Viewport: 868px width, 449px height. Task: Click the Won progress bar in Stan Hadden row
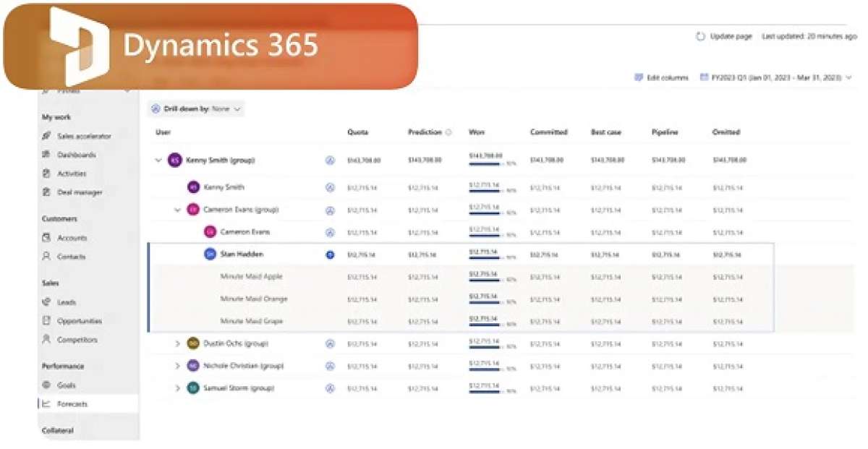[x=485, y=258]
